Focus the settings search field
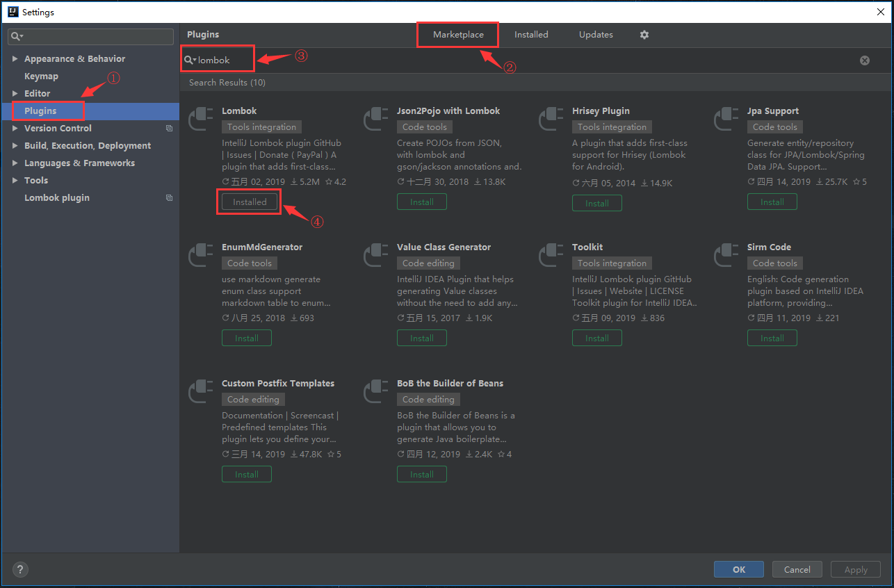 pyautogui.click(x=91, y=36)
